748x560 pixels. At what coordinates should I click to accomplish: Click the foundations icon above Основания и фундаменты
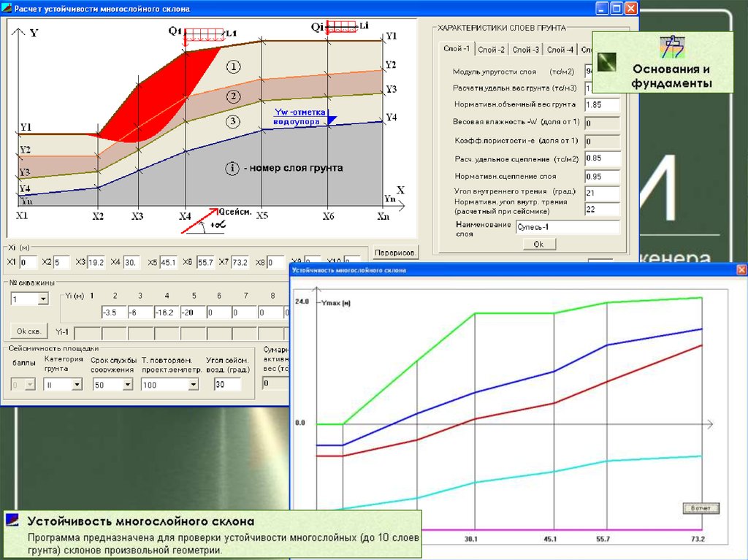[670, 47]
